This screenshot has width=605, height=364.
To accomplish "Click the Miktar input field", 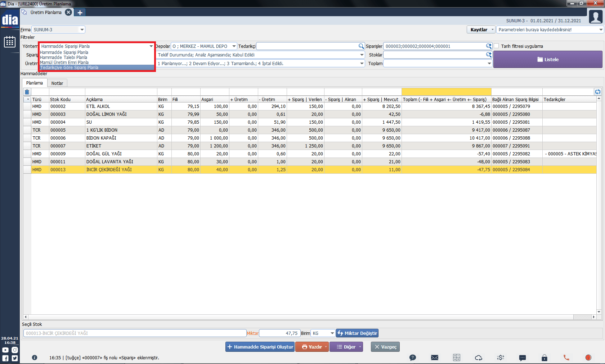I will pos(280,333).
